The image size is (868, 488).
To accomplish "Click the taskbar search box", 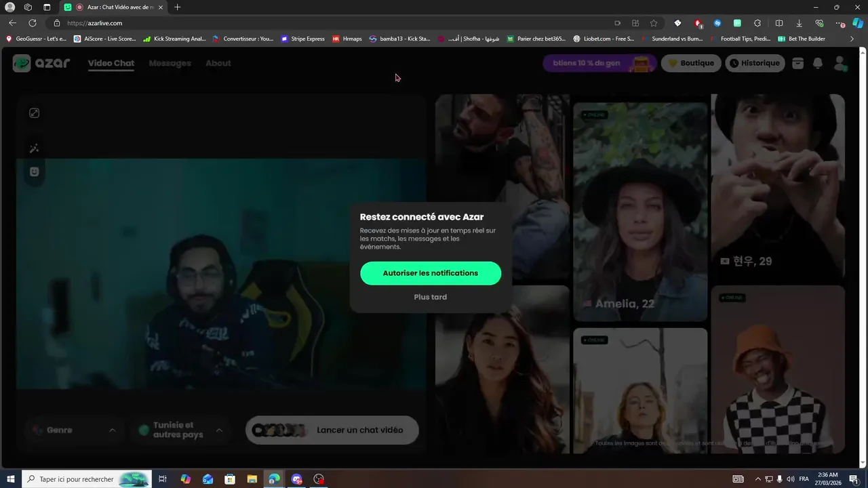I will [x=87, y=479].
